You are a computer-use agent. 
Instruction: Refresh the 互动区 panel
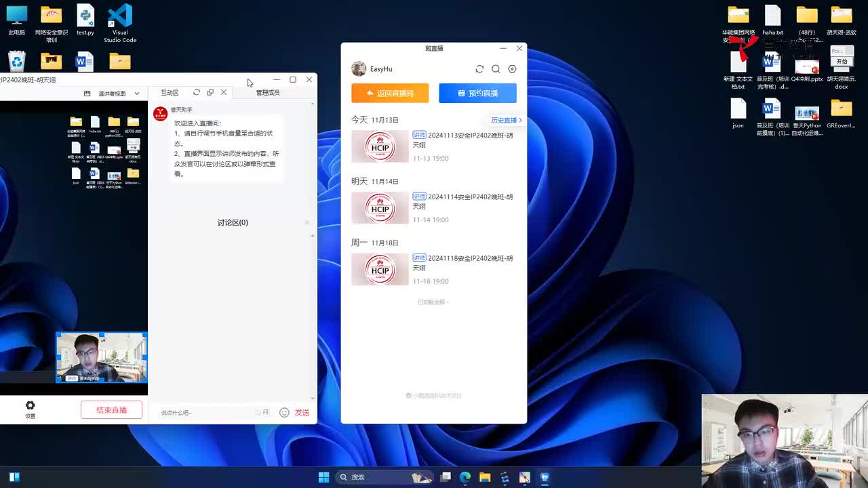197,92
